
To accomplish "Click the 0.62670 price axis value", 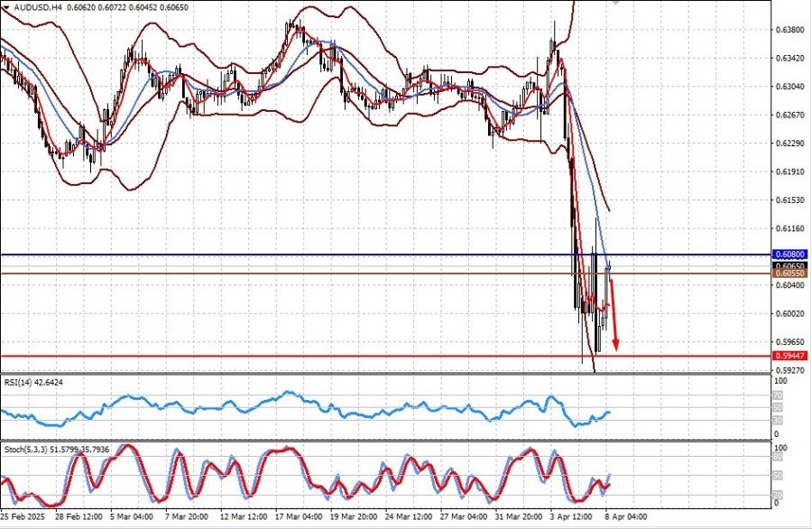I will 790,115.
